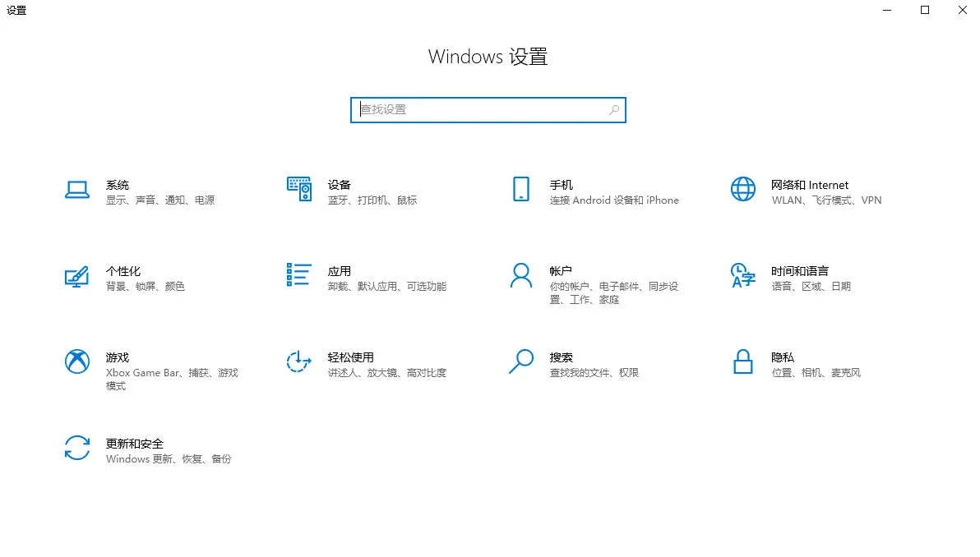Click the magnifier icon in the search box

[x=614, y=110]
